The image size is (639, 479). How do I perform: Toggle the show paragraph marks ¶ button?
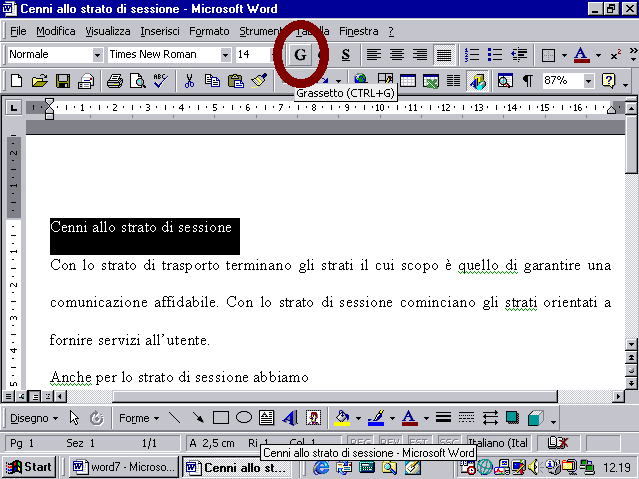tap(527, 81)
